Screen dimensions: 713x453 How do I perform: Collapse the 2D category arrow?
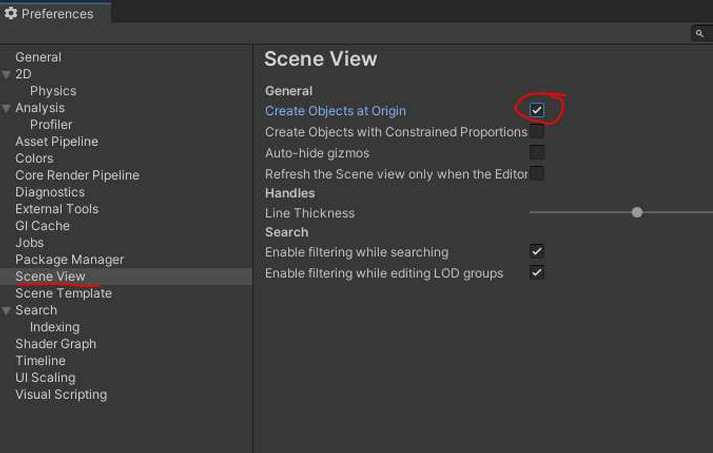[x=7, y=75]
